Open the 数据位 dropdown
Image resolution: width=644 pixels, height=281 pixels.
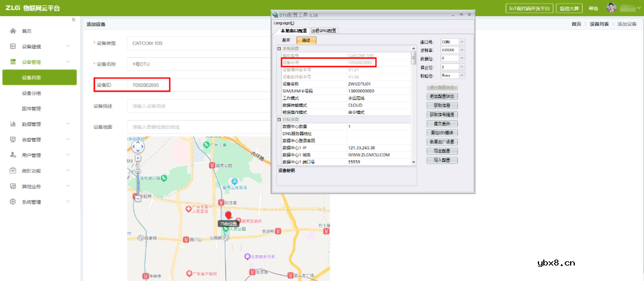tap(462, 58)
